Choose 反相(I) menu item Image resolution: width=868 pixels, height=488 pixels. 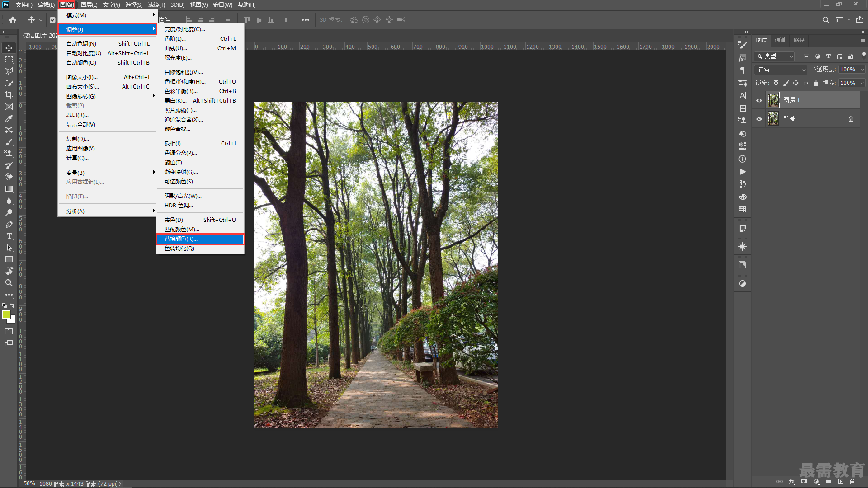pos(200,144)
